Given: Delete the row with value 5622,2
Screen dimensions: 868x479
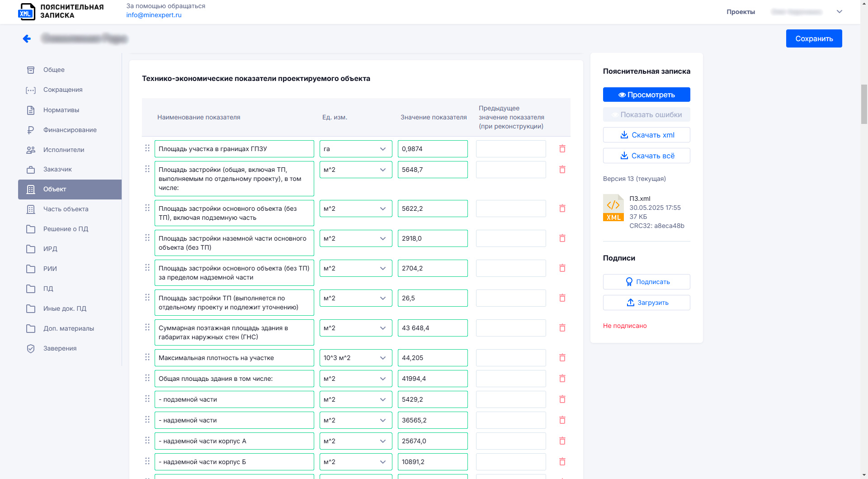Looking at the screenshot, I should point(562,209).
